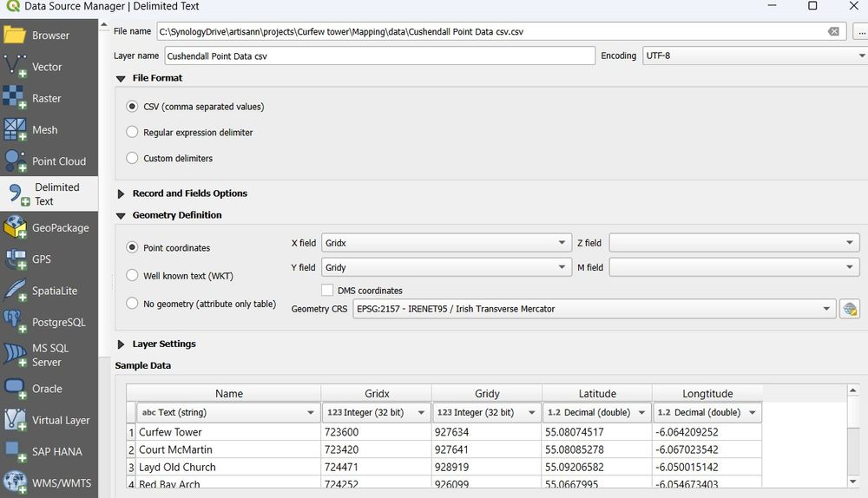Open the Y field dropdown

click(446, 267)
